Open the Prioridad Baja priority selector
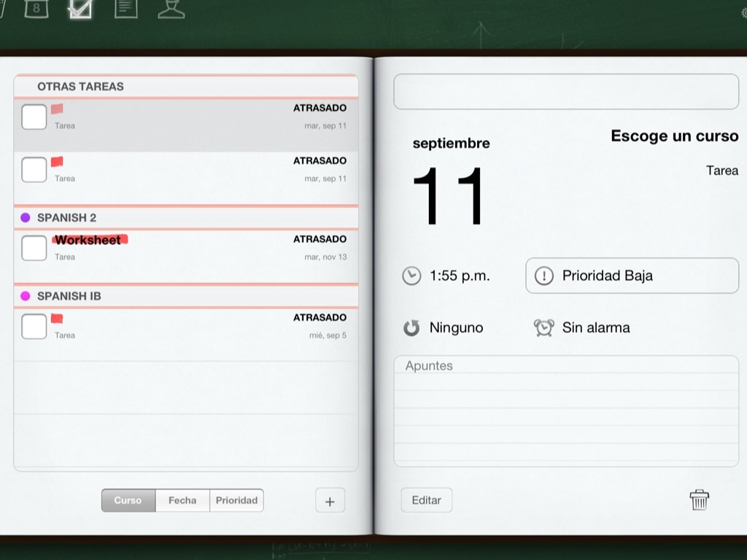This screenshot has height=560, width=747. coord(632,276)
